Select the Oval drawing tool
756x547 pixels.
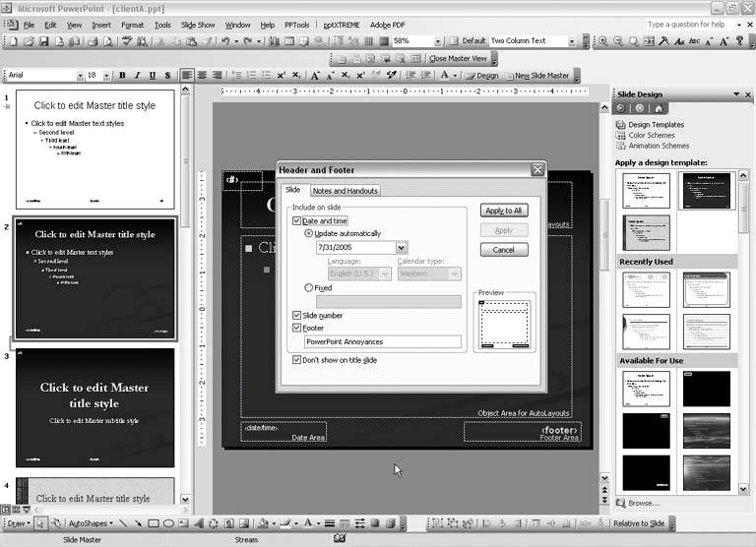(168, 523)
